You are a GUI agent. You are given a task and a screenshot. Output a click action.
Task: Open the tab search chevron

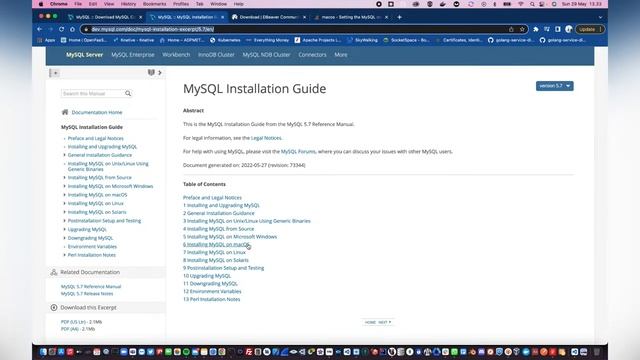point(600,17)
